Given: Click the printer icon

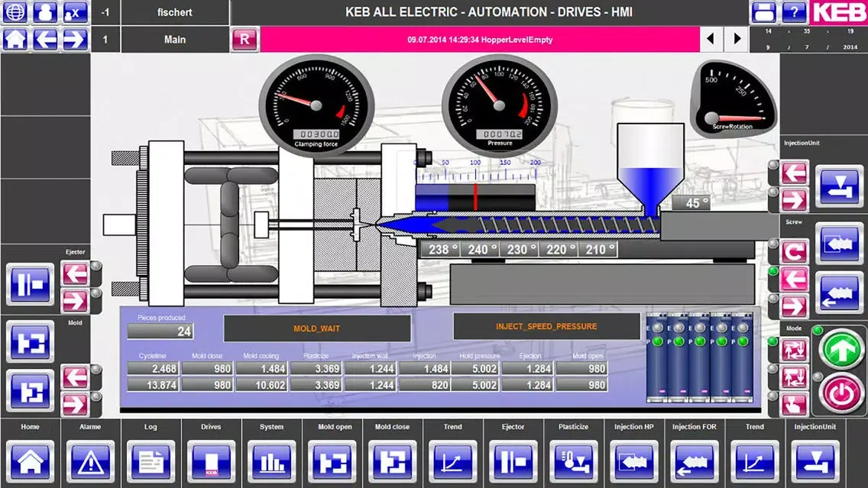Looking at the screenshot, I should click(x=764, y=11).
